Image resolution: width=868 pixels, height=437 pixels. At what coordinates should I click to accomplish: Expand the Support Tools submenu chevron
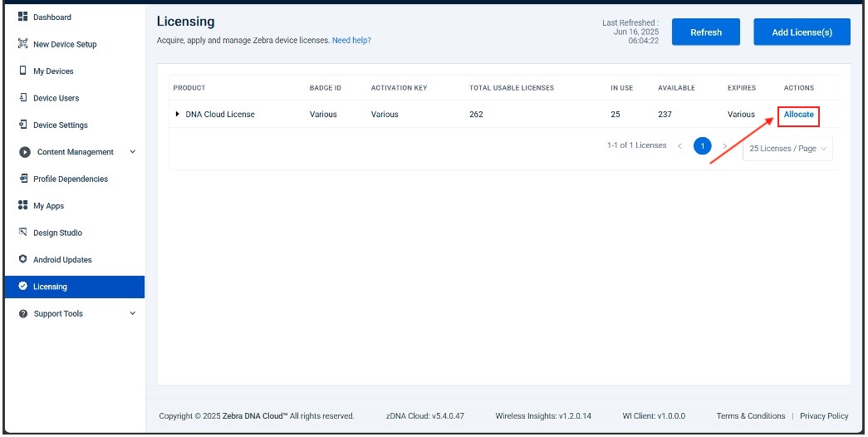[x=133, y=313]
